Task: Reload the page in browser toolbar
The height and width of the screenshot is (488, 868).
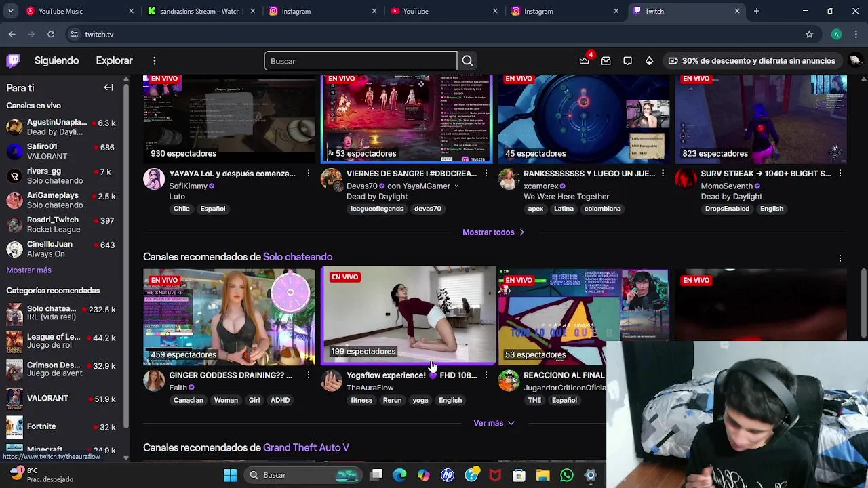Action: tap(51, 34)
